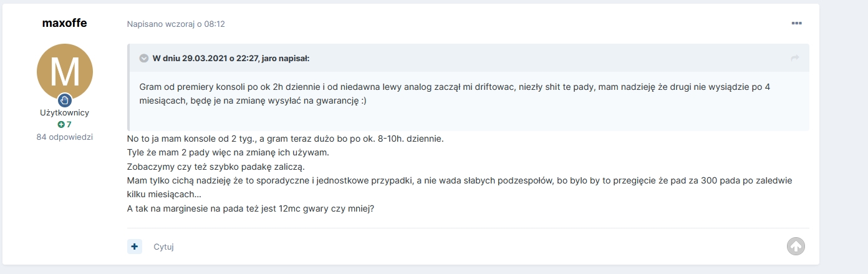Image resolution: width=868 pixels, height=274 pixels.
Task: Click line Zobaczymy czy też szybko padakę
Action: coord(216,167)
